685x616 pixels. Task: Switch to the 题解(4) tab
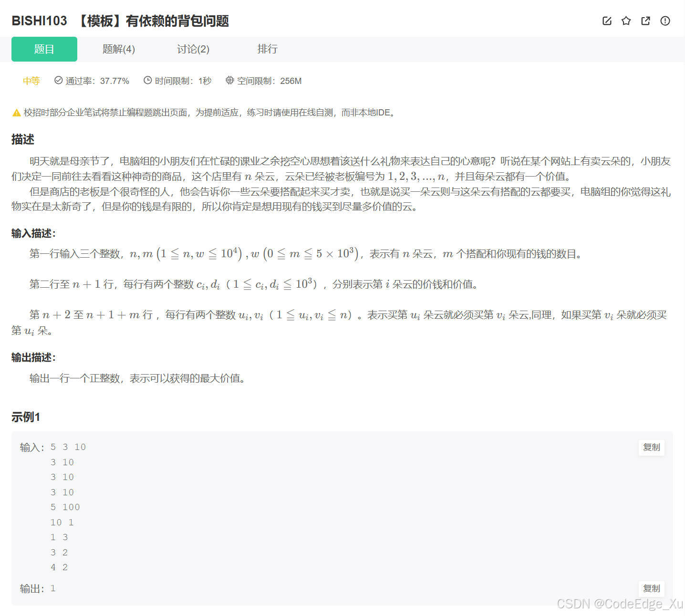[118, 49]
